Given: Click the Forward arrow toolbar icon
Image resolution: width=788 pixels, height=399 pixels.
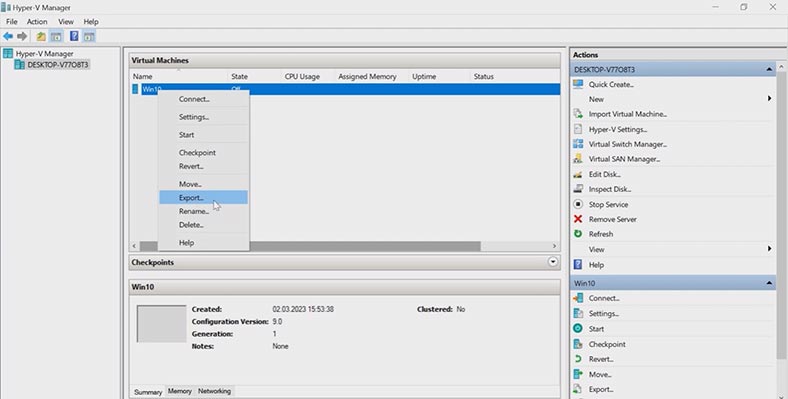Looking at the screenshot, I should coord(22,36).
